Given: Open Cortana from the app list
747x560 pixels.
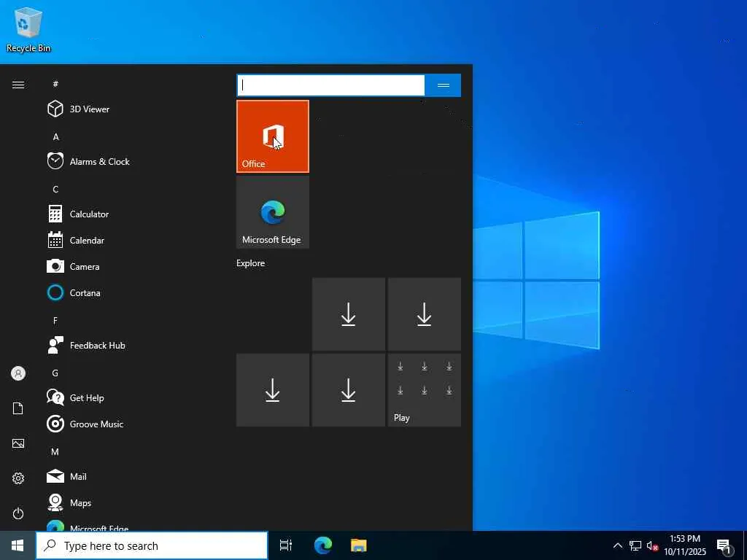Looking at the screenshot, I should click(74, 293).
